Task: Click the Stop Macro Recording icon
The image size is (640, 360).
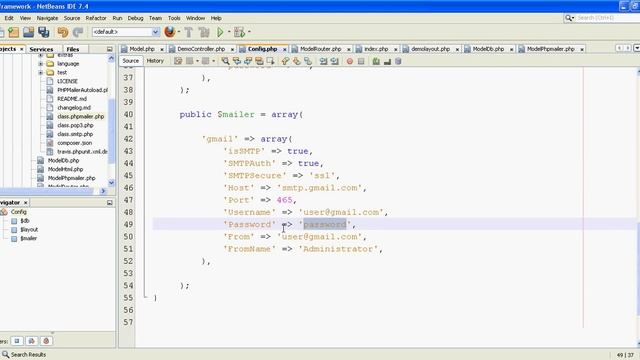Action: click(361, 61)
